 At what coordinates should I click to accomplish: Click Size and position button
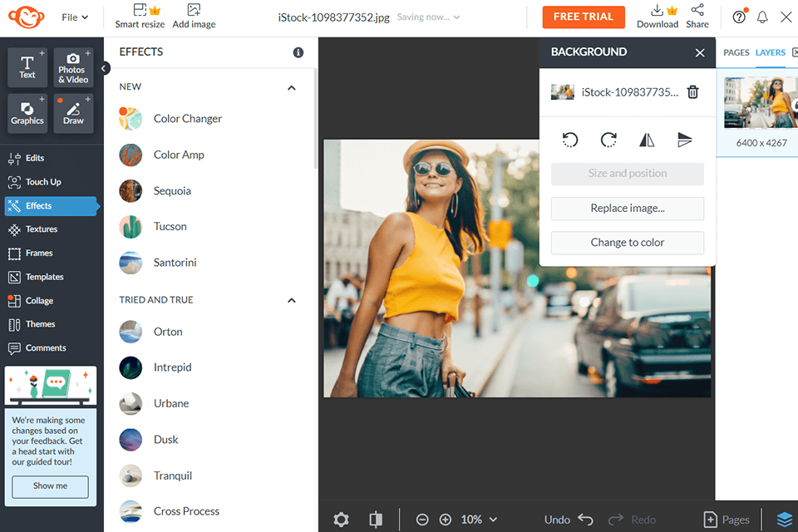point(627,174)
